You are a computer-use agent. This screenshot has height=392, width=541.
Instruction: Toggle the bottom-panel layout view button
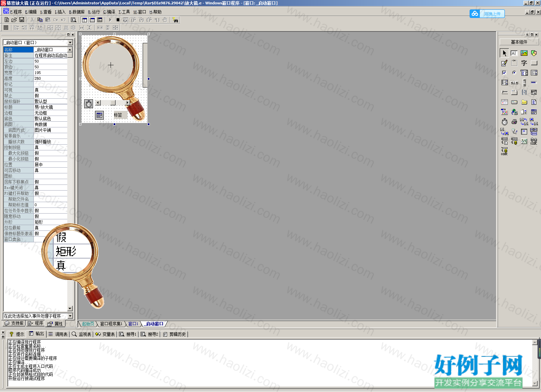pos(92,20)
